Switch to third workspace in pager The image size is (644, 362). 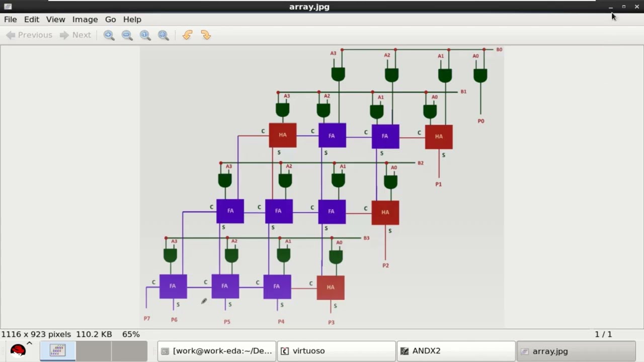click(x=129, y=350)
